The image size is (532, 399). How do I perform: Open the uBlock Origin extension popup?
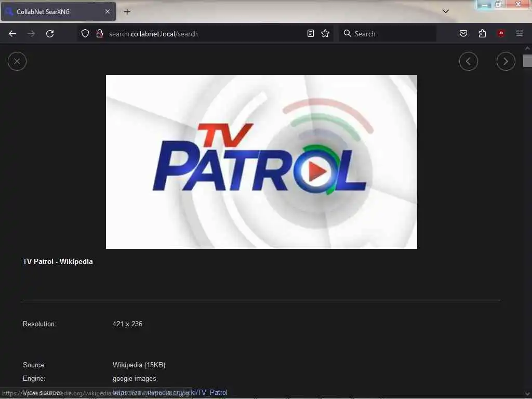click(x=501, y=33)
